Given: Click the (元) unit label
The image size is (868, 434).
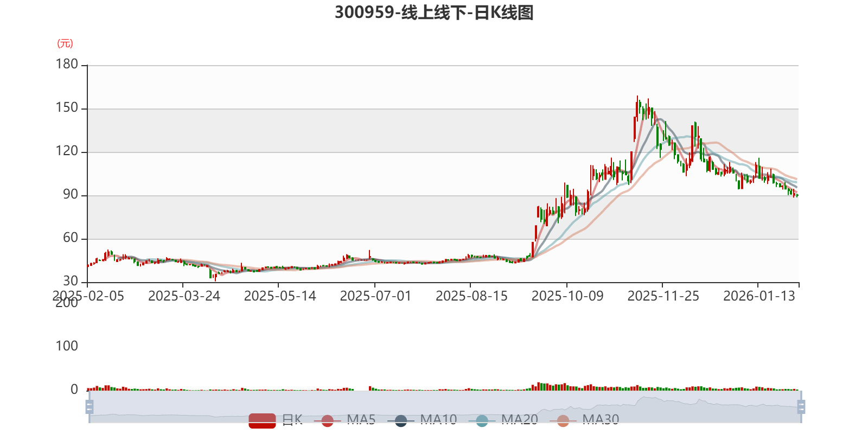Looking at the screenshot, I should [65, 43].
